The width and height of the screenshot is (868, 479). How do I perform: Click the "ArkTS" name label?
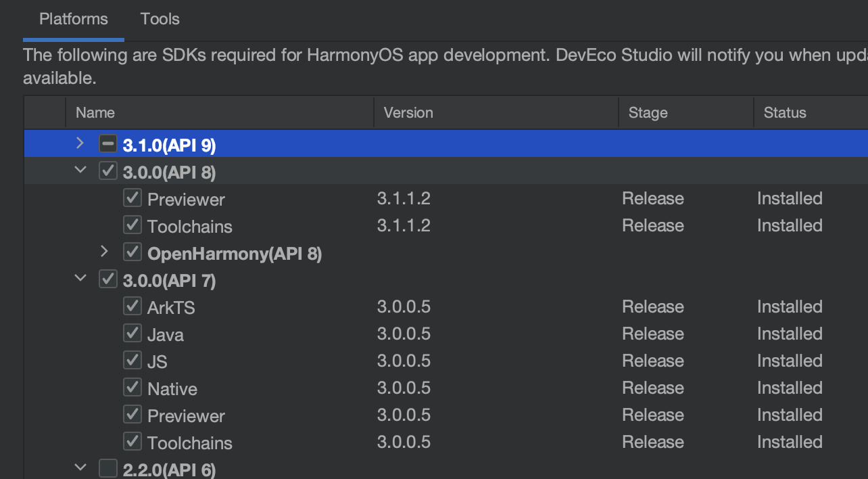point(171,307)
